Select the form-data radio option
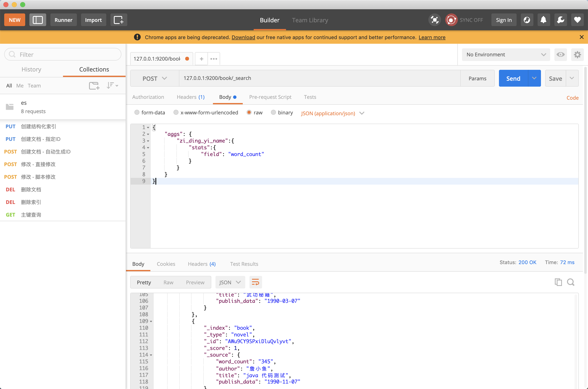Screen dimensions: 588x389 coord(137,112)
